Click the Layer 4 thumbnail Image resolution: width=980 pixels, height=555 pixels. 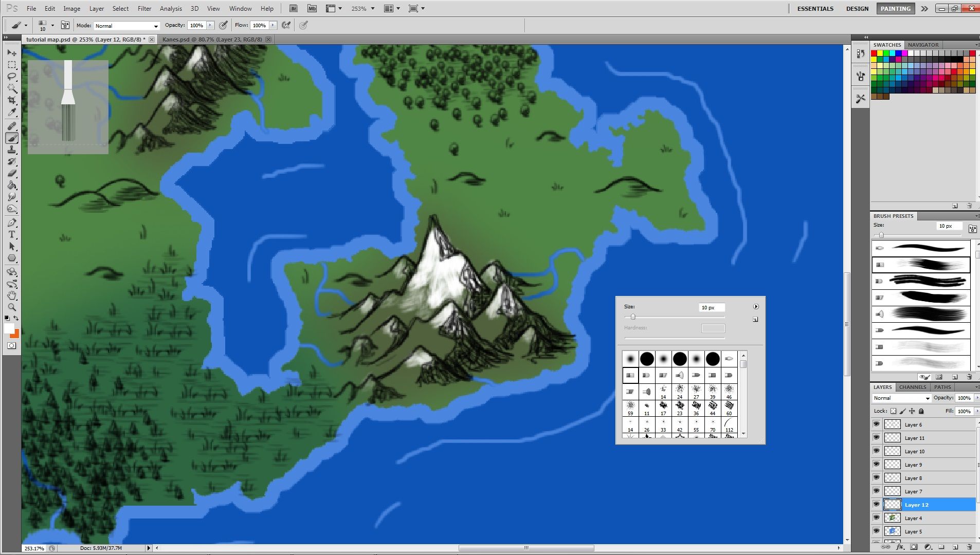892,518
